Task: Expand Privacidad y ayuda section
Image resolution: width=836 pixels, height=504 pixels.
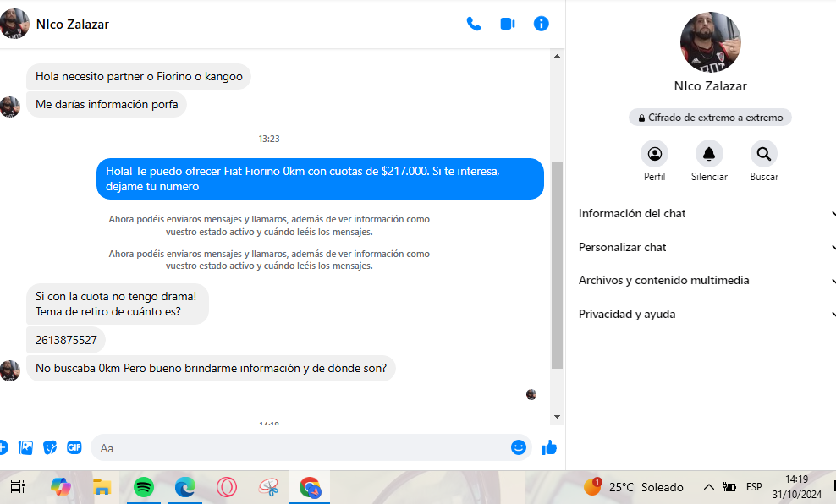Action: [707, 315]
